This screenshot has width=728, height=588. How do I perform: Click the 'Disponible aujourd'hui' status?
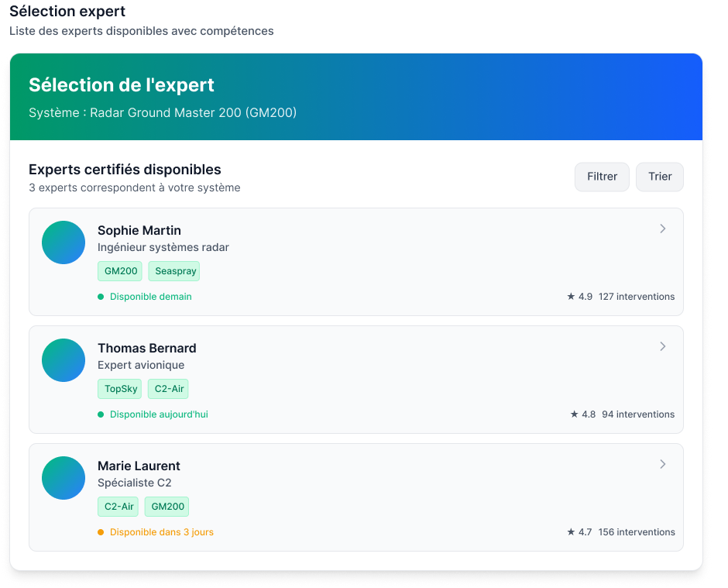tap(159, 414)
